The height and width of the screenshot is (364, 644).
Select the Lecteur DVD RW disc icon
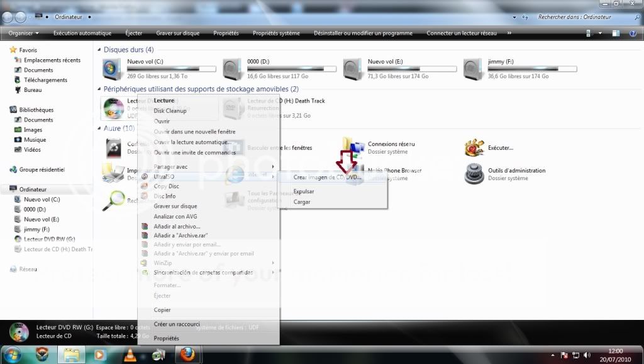[x=113, y=108]
